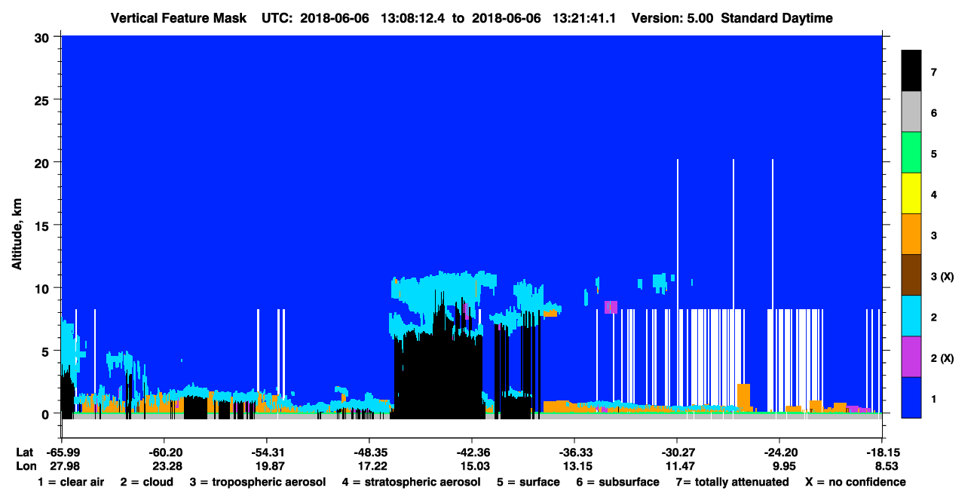Click the y-axis tick label '15'
The width and height of the screenshot is (980, 503).
click(44, 225)
